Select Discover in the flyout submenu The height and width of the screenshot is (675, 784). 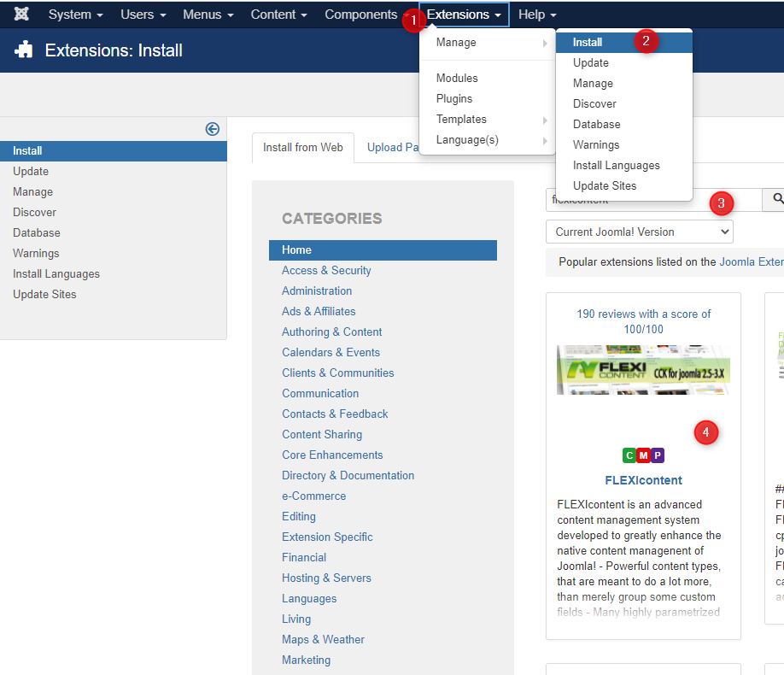[624, 104]
